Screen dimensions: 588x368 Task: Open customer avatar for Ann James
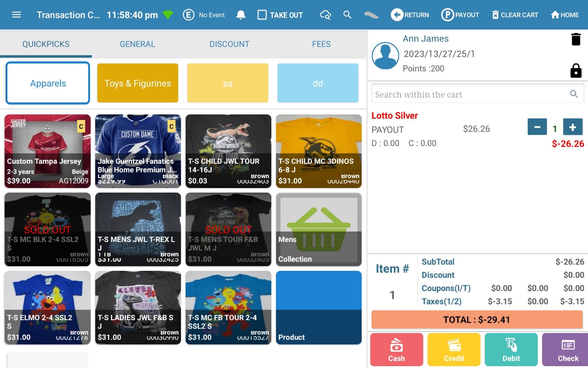coord(385,56)
